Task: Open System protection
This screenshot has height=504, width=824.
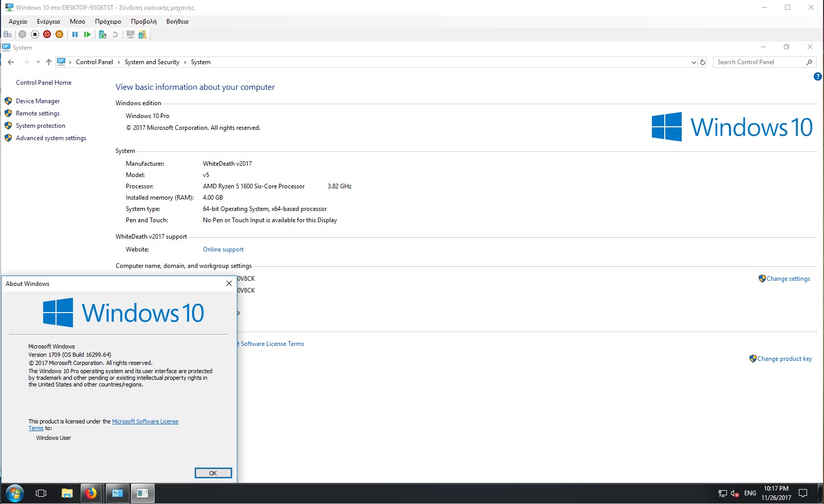Action: 41,126
